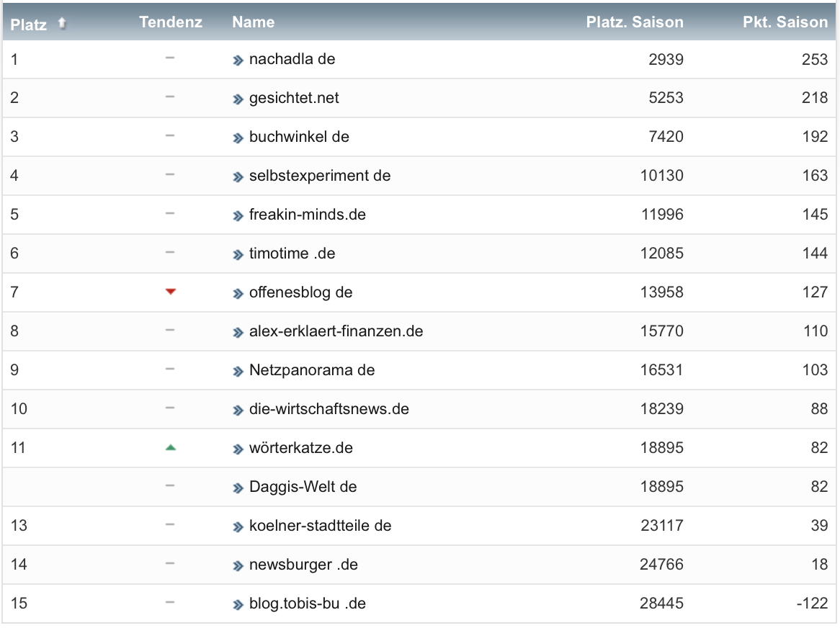This screenshot has height=628, width=840.
Task: Click the neutral trend dash for Daggis-Welt de
Action: pos(170,485)
